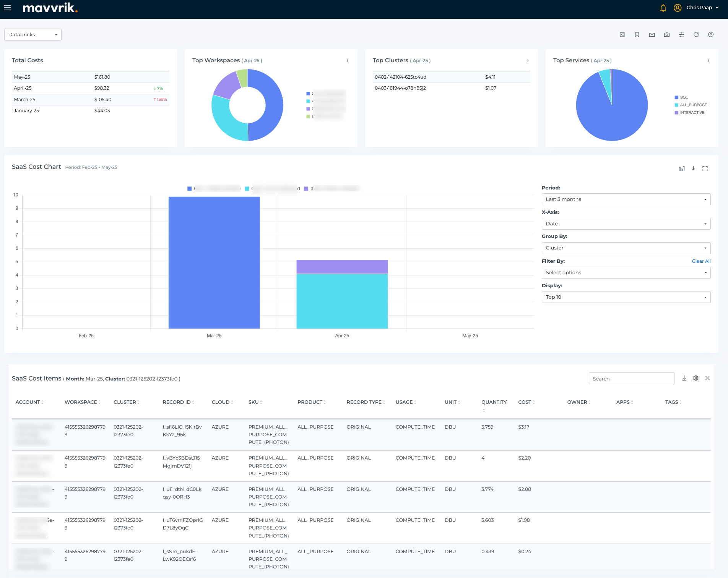
Task: Open table settings gear in Cost Items
Action: coord(696,378)
